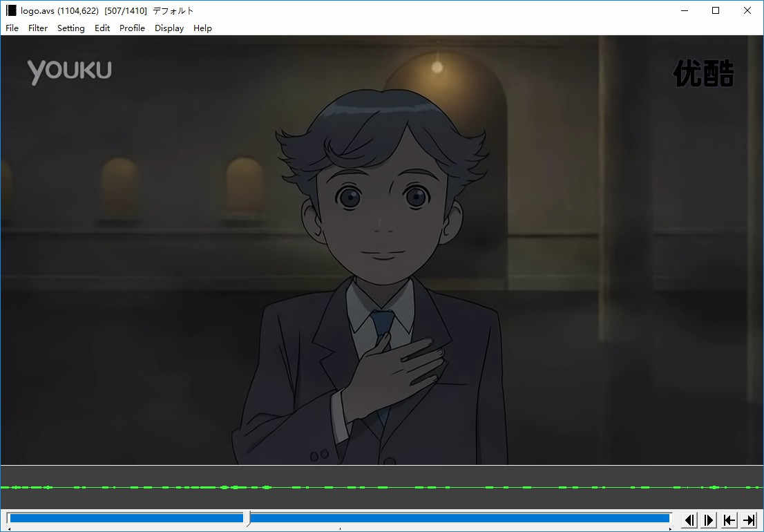Click the film app icon in title bar

[11, 10]
